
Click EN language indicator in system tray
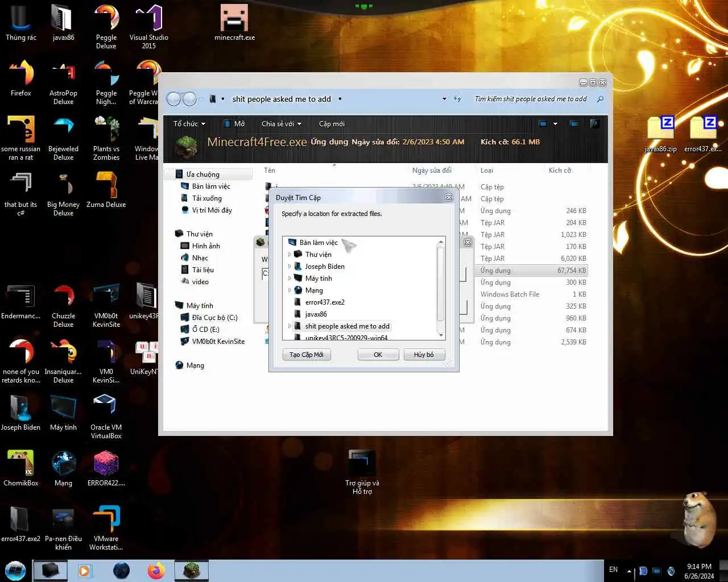613,569
